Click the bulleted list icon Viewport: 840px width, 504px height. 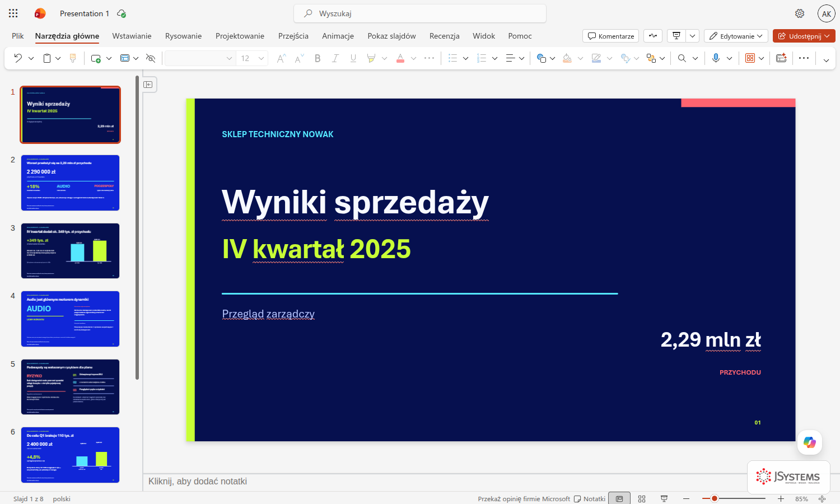point(453,58)
